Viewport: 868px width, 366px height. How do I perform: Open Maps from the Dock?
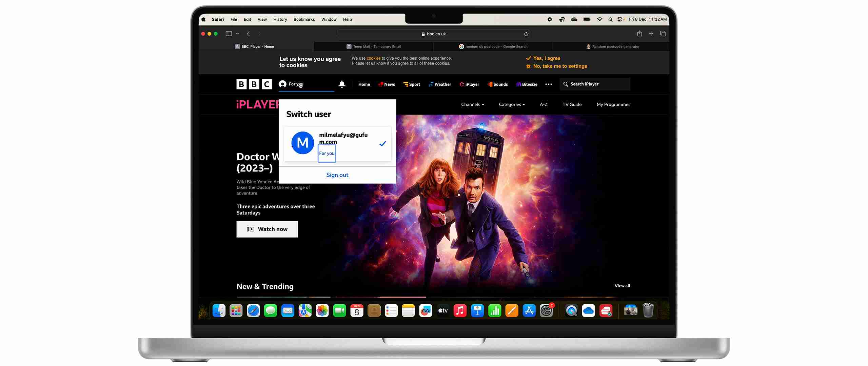tap(305, 310)
